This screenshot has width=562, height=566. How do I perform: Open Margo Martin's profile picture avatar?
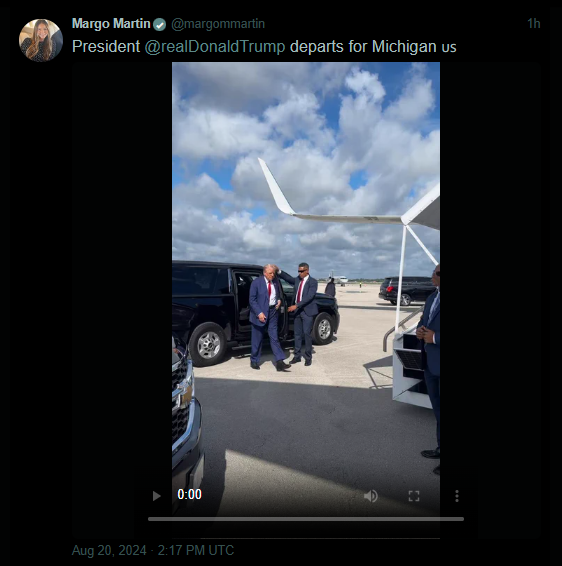tap(41, 40)
